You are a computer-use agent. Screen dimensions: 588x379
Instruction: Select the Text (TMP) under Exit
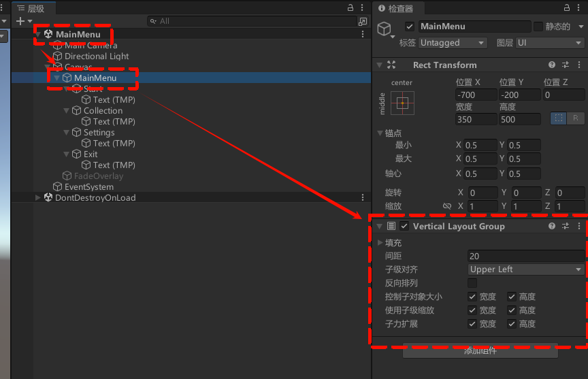click(x=114, y=165)
